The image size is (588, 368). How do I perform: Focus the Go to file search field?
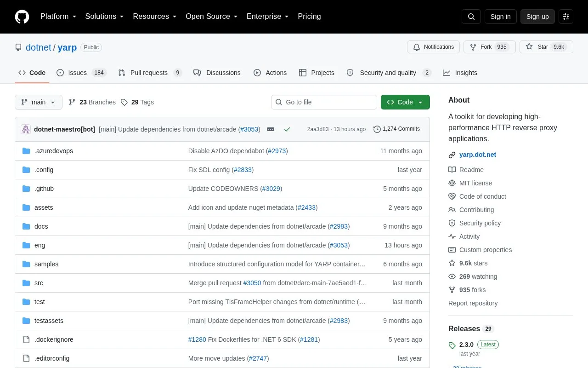(x=324, y=102)
